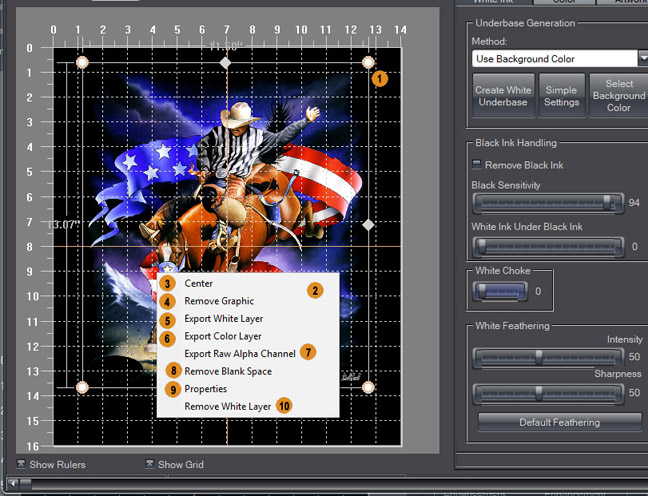Screen dimensions: 648x496
Task: Open Properties from the context menu
Action: point(205,389)
